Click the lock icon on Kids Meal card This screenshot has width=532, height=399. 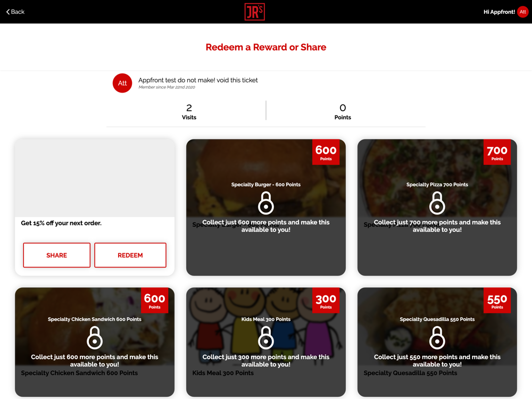tap(266, 338)
